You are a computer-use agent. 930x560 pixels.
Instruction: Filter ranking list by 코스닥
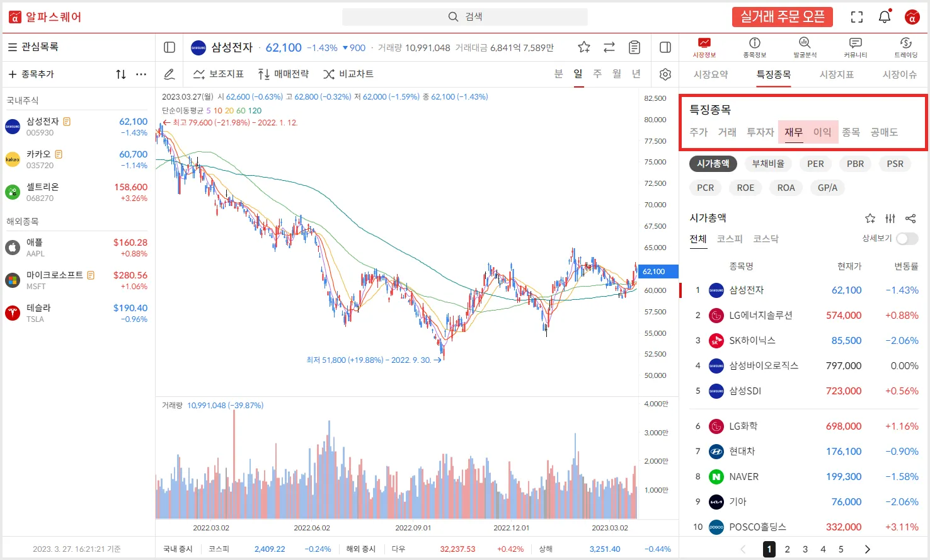coord(766,239)
